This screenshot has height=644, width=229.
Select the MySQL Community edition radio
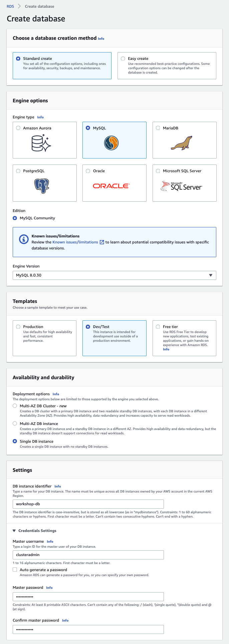(x=15, y=218)
